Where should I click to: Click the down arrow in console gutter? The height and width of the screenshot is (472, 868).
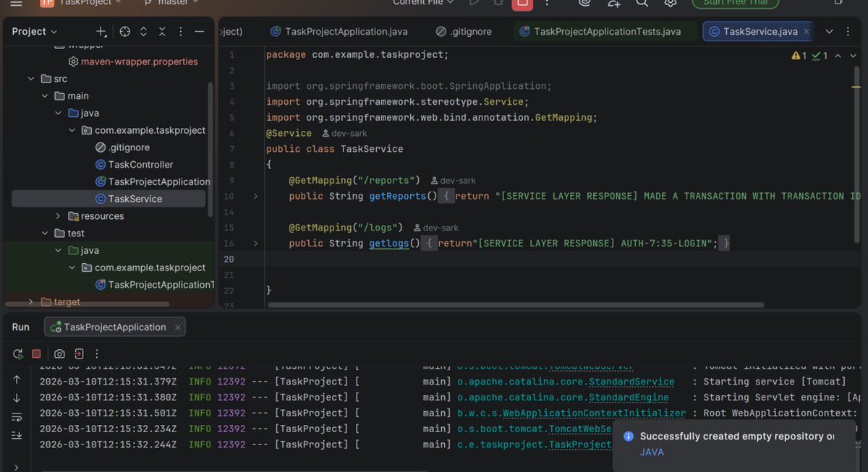[17, 398]
